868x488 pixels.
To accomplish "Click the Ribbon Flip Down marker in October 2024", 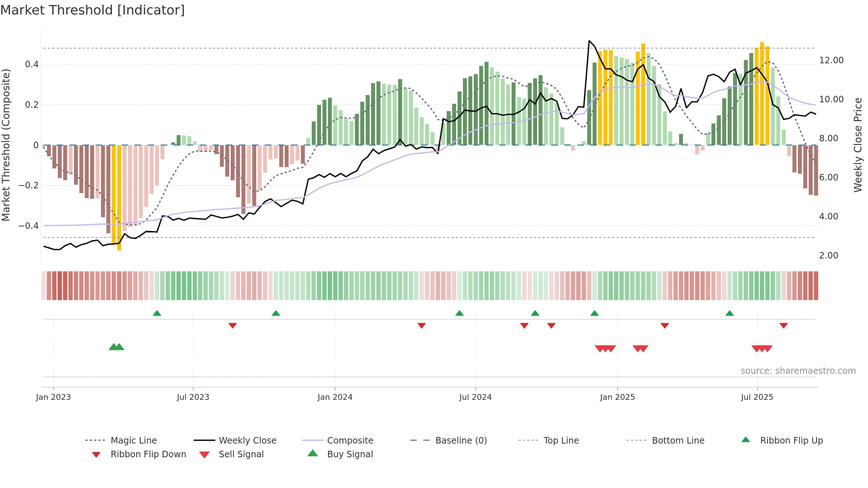I will (551, 326).
